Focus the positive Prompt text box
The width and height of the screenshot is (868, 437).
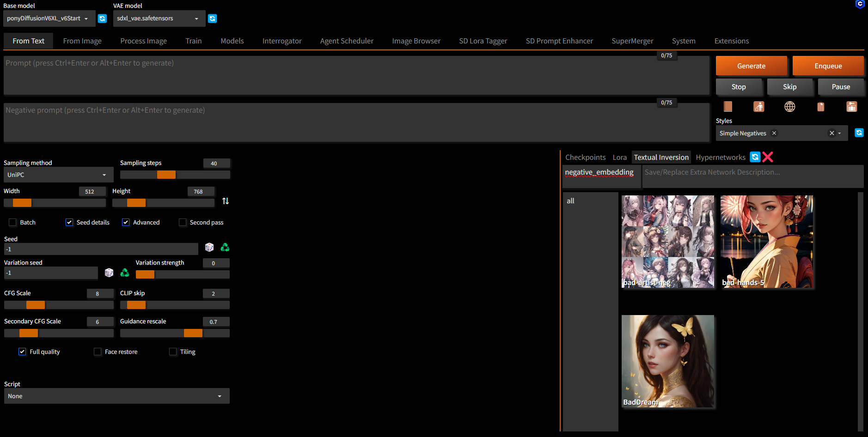pos(356,75)
